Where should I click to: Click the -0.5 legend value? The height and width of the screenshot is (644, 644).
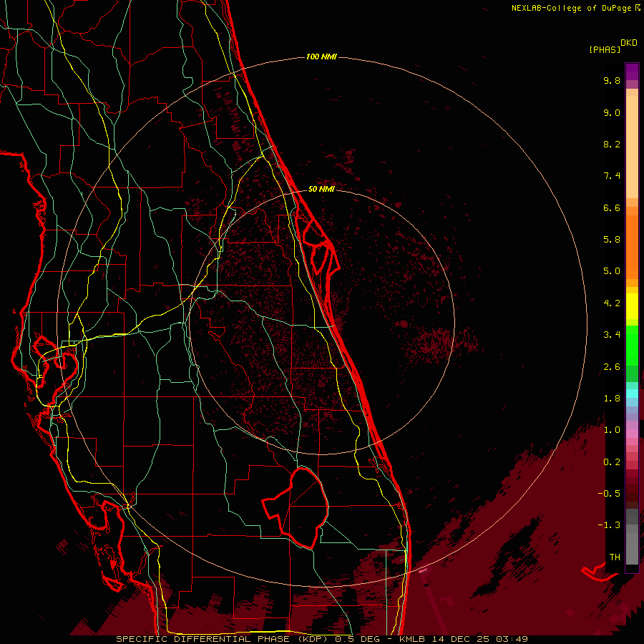609,493
